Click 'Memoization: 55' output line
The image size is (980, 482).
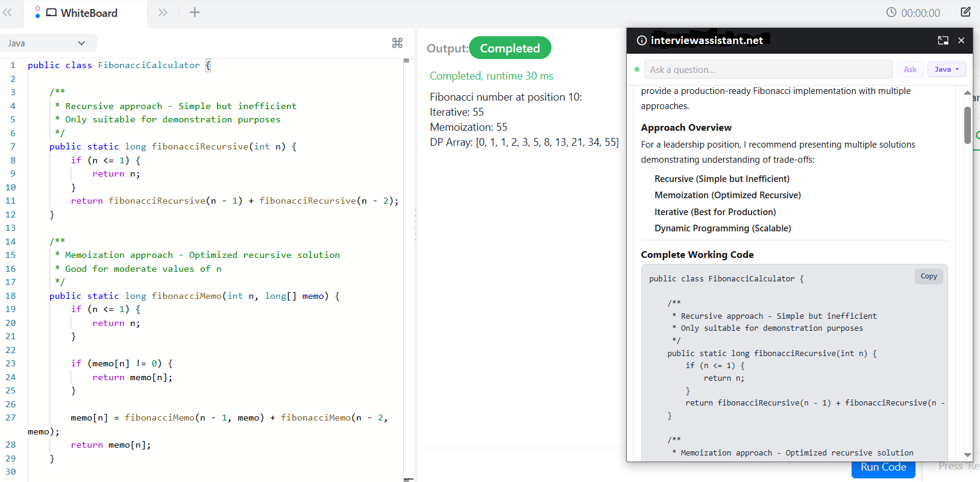(468, 127)
